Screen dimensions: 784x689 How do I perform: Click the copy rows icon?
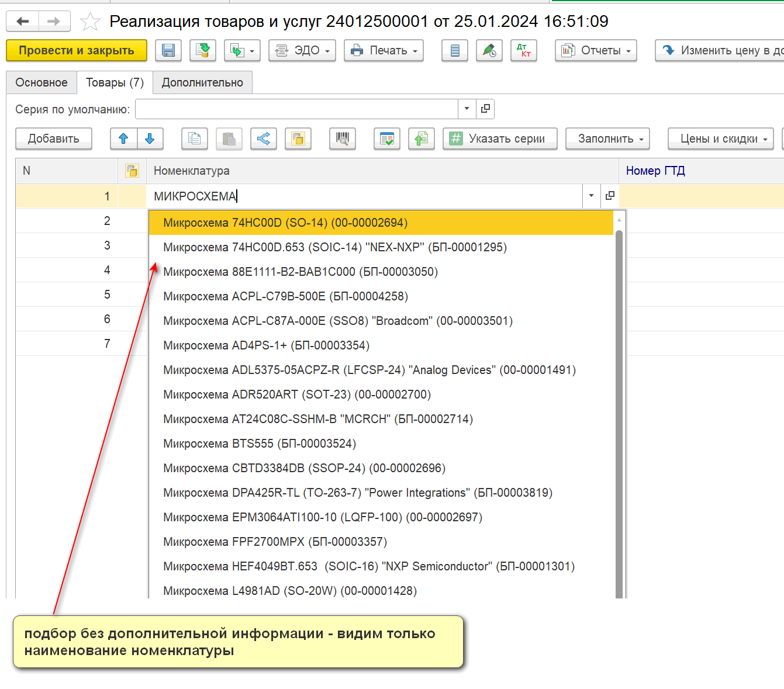tap(195, 139)
